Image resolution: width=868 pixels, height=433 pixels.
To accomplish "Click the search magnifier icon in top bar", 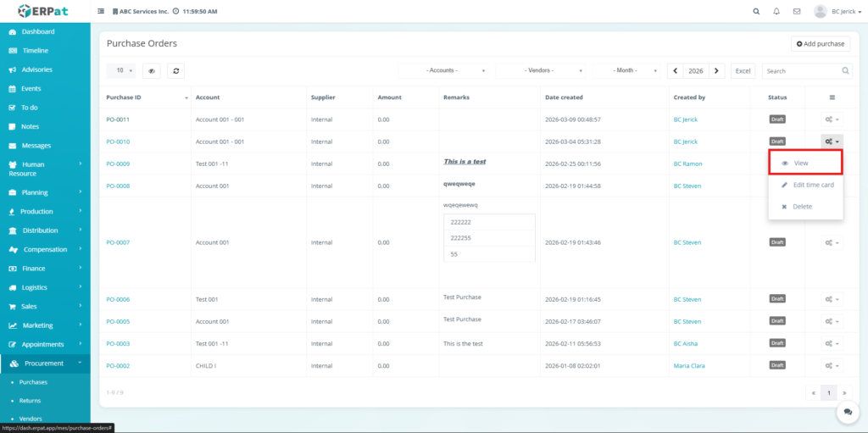I will (x=756, y=12).
